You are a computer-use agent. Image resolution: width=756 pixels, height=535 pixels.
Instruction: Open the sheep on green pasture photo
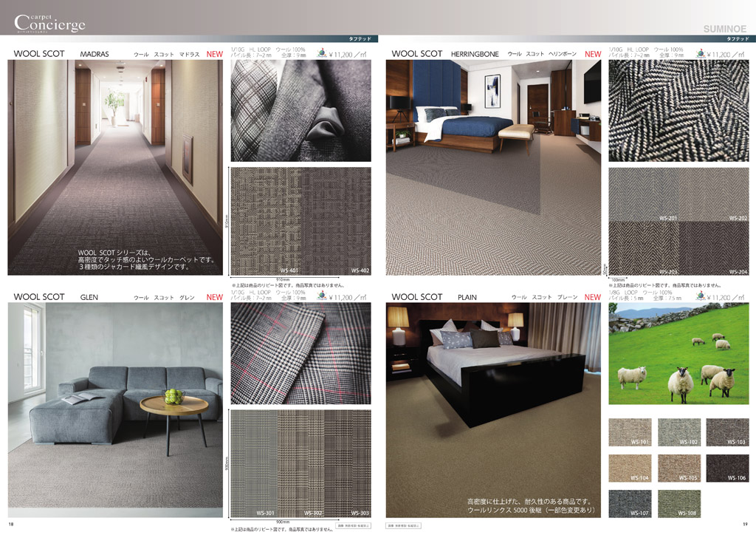tap(679, 354)
